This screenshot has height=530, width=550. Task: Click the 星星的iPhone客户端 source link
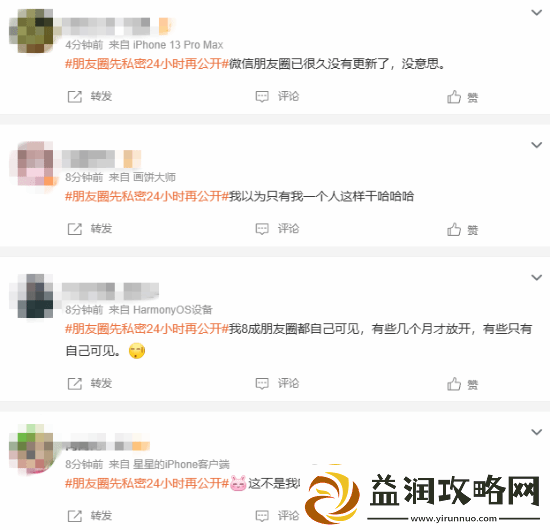[181, 464]
